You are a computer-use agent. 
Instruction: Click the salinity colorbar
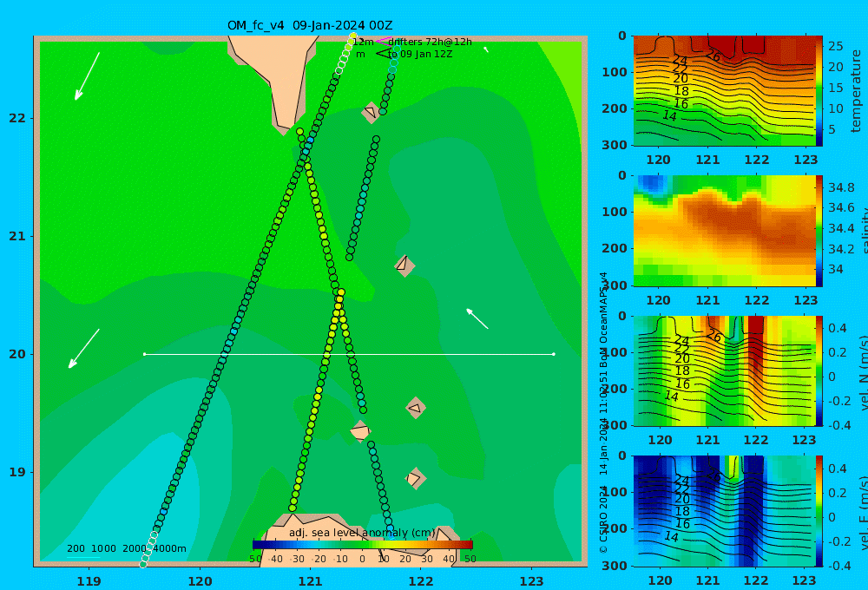coord(819,231)
